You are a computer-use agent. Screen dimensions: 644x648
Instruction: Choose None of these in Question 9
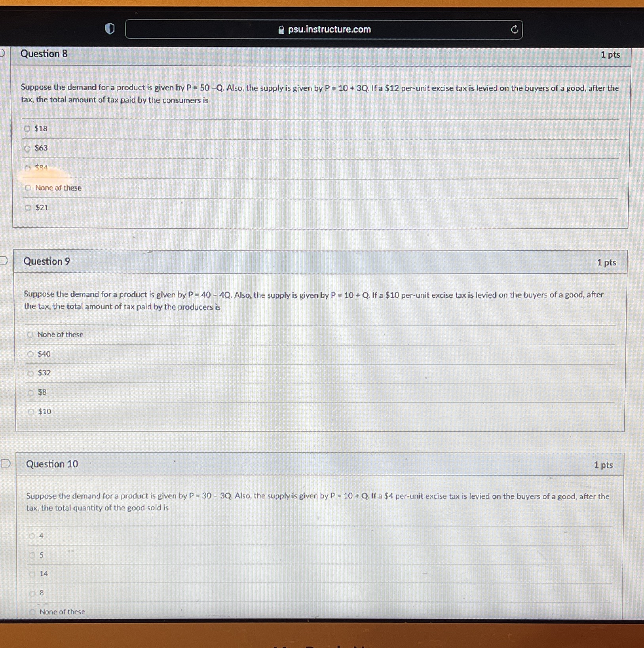[30, 335]
